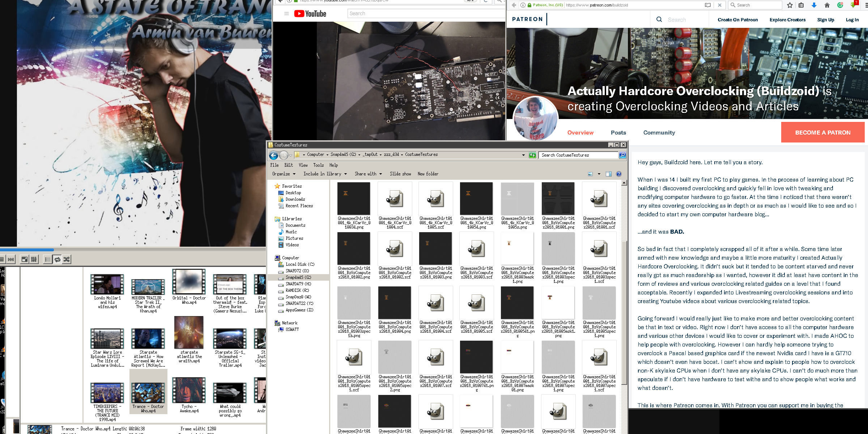Screen dimensions: 868x434
Task: Expand Include in library dropdown
Action: (x=325, y=174)
